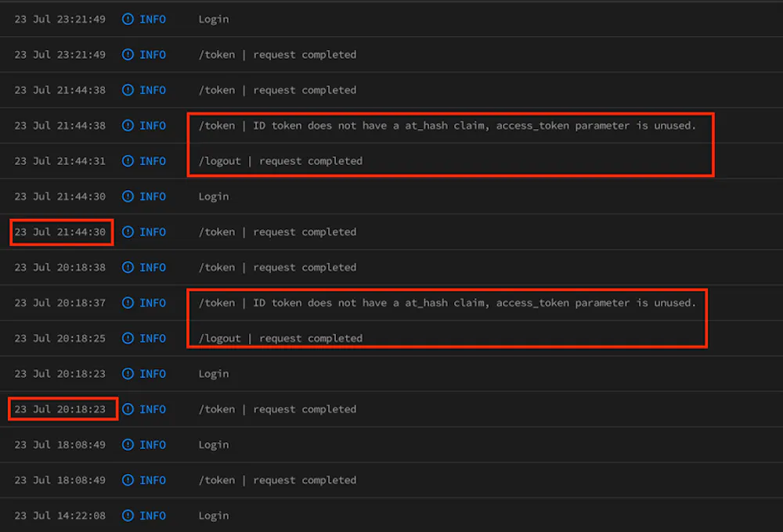Click the INFO level label on the 14:22:08 row
783x532 pixels.
click(x=153, y=515)
